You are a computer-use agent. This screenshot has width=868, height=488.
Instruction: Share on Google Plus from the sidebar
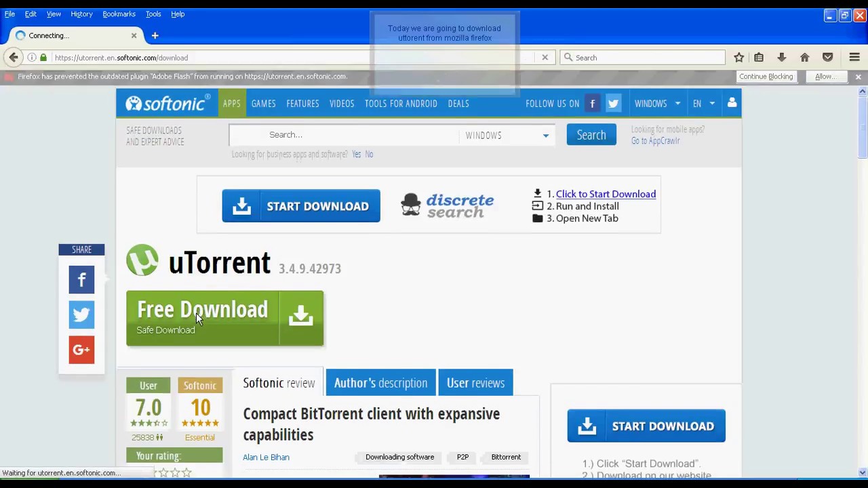coord(81,350)
